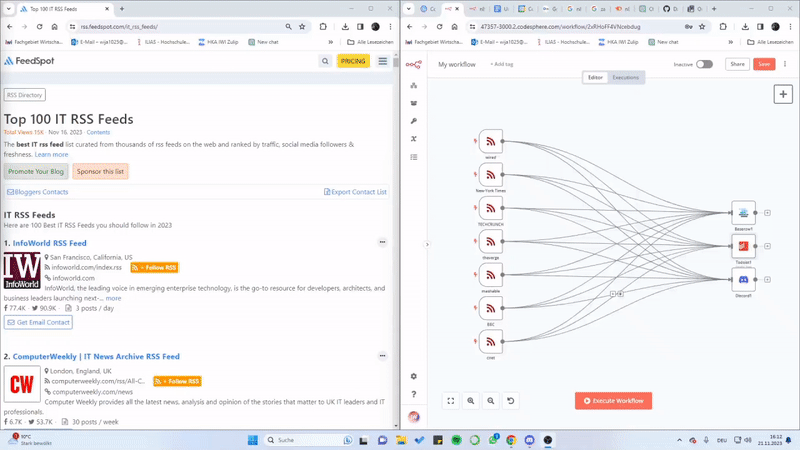Image resolution: width=800 pixels, height=450 pixels.
Task: Open the n8n Settings gear icon
Action: pos(414,376)
